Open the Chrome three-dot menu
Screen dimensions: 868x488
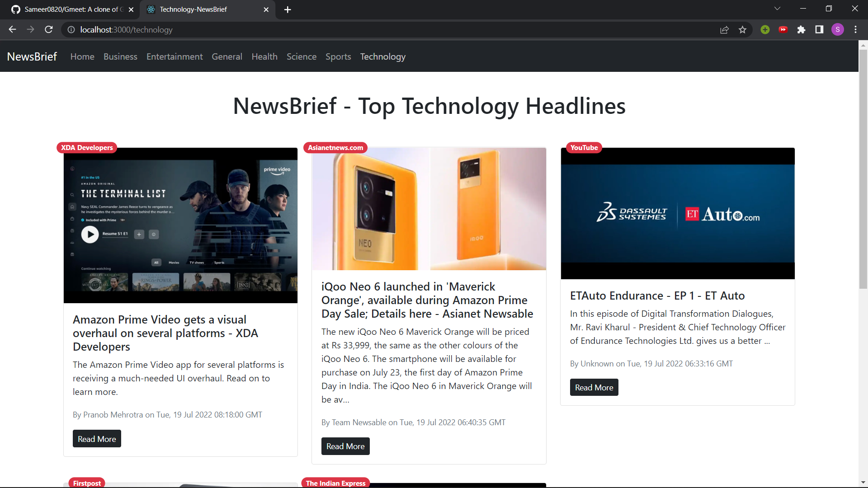855,30
